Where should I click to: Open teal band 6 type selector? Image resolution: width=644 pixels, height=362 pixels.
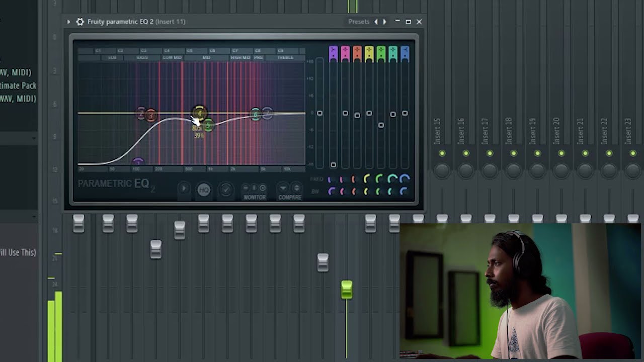pos(393,53)
